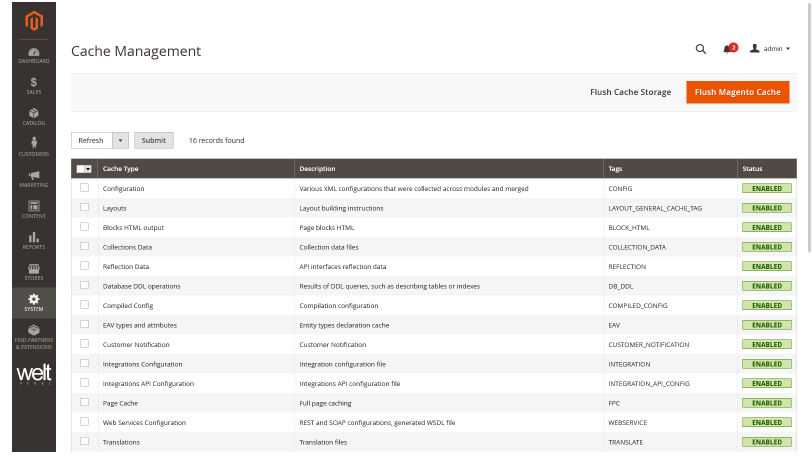This screenshot has height=461, width=812.
Task: Tick the Layouts cache checkbox
Action: pos(84,207)
